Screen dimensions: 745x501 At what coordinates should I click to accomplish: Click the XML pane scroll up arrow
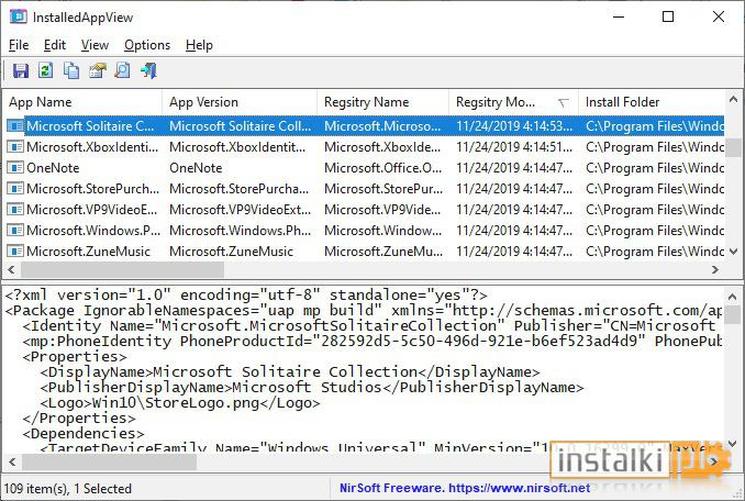[732, 297]
